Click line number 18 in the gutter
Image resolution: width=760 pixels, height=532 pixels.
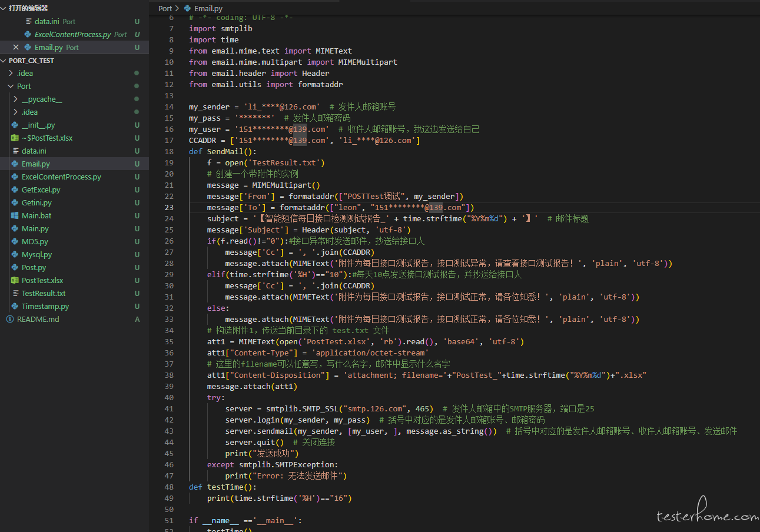click(170, 152)
